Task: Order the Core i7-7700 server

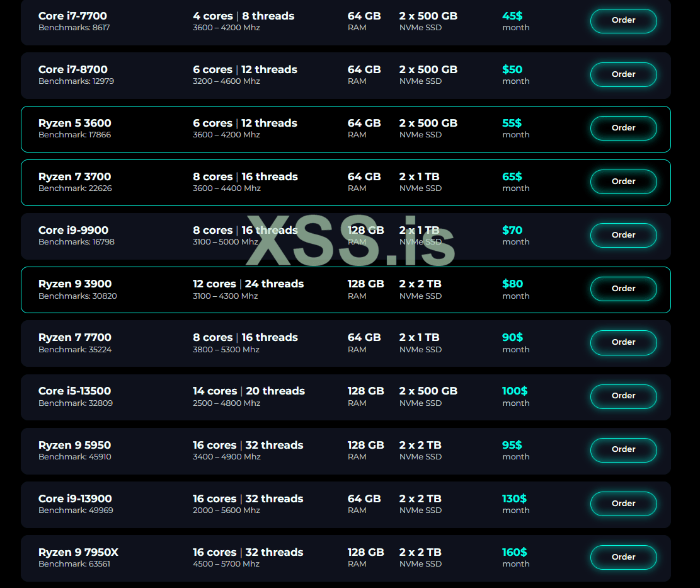Action: click(x=623, y=21)
